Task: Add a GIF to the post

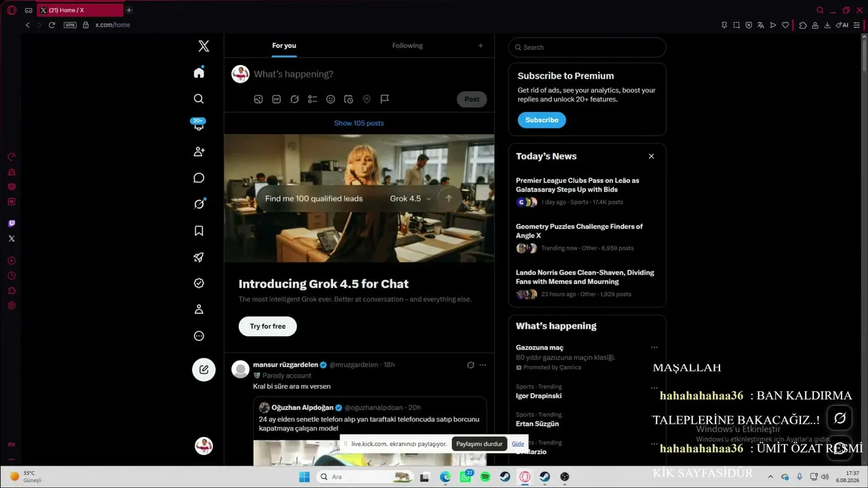Action: (277, 99)
